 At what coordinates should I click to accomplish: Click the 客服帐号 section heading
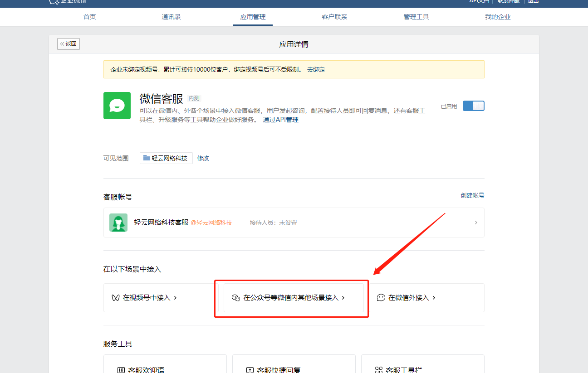[118, 197]
